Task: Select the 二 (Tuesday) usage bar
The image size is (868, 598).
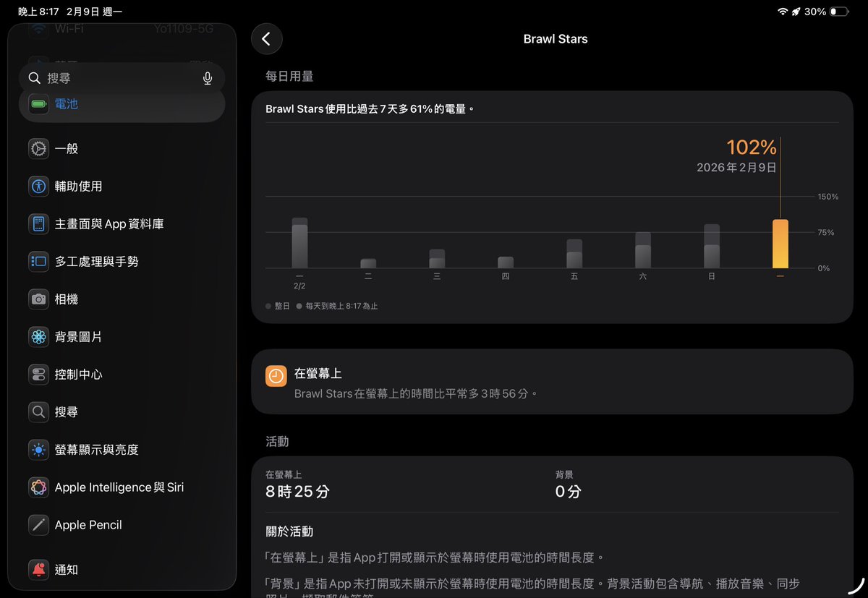Action: point(368,263)
